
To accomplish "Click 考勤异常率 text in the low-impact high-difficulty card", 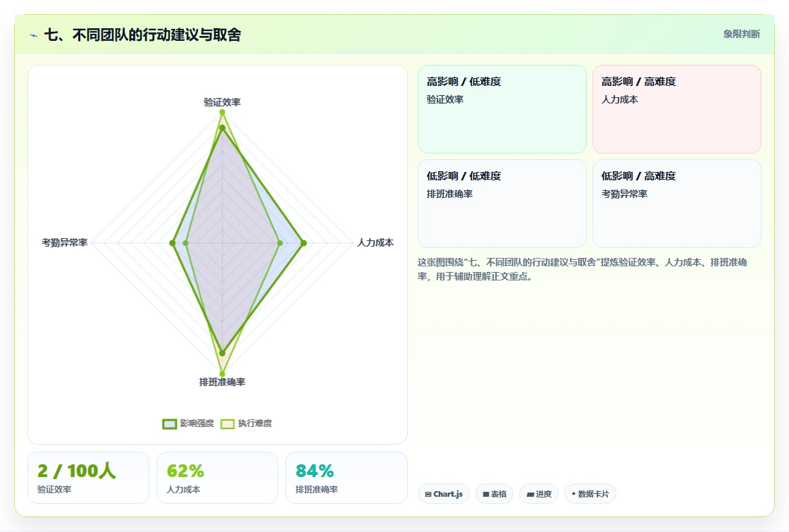I will (624, 194).
